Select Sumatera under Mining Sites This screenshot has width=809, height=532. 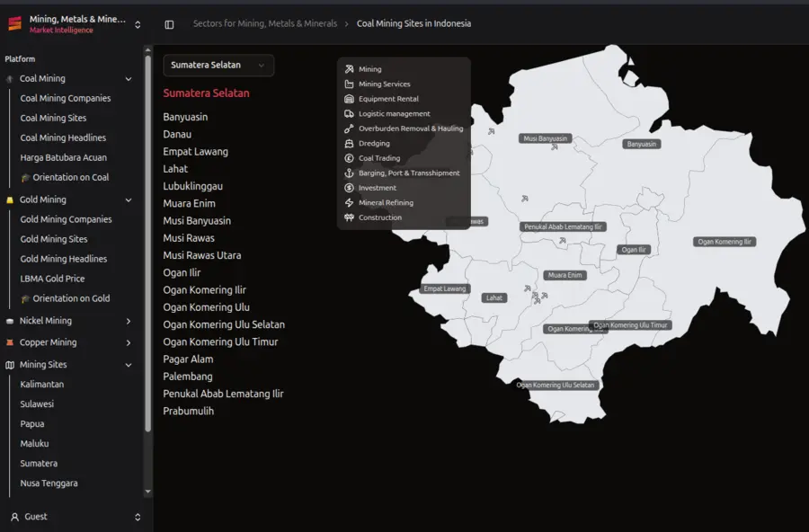pyautogui.click(x=39, y=464)
